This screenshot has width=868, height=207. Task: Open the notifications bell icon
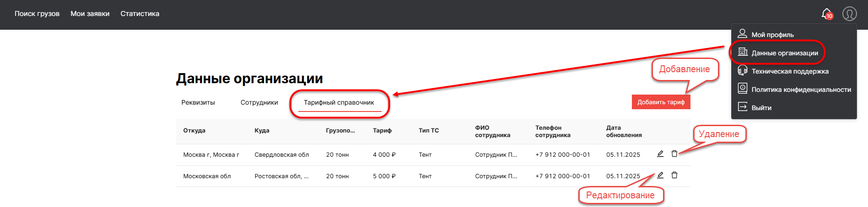click(826, 14)
